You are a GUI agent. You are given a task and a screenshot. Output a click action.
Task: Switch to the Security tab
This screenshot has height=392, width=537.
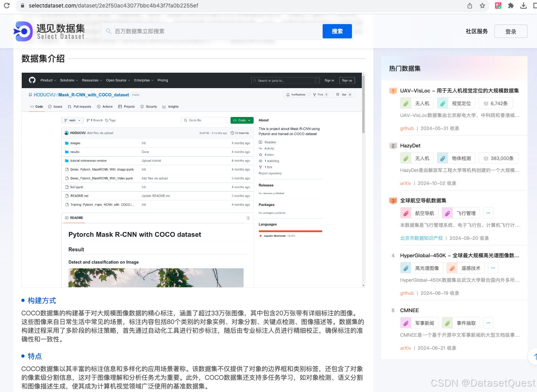pos(149,107)
